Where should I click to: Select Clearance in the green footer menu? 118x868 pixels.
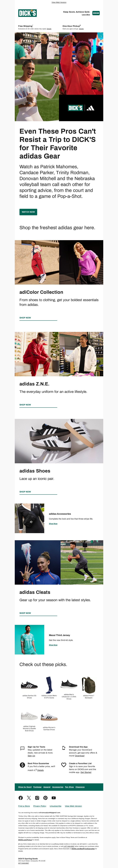80,787
